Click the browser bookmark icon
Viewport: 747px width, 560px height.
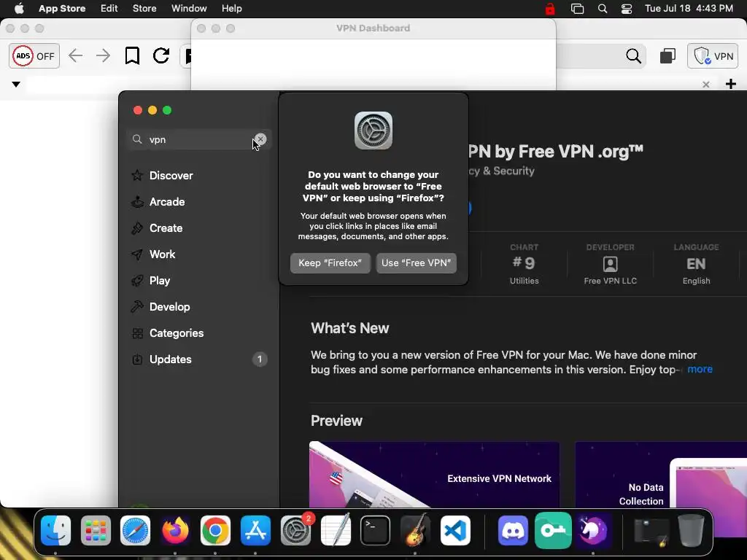pyautogui.click(x=132, y=55)
